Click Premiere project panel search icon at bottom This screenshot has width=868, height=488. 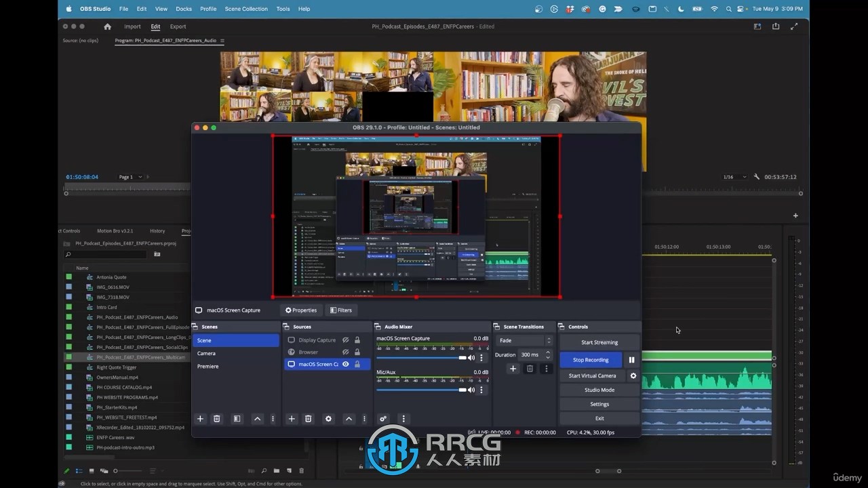(x=264, y=471)
